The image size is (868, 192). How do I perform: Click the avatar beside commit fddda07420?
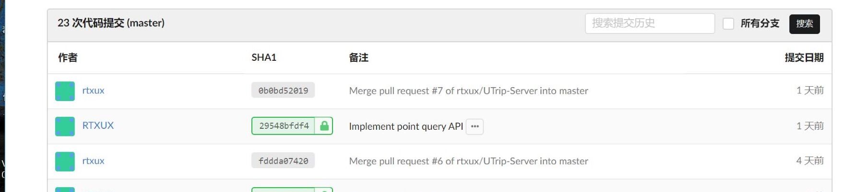tap(65, 161)
